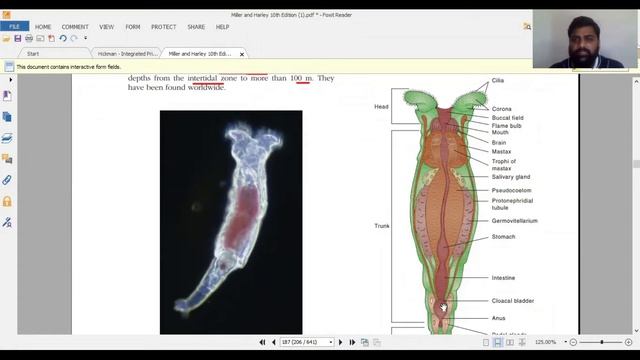The image size is (640, 360).
Task: Enable single page view mode
Action: (x=486, y=342)
